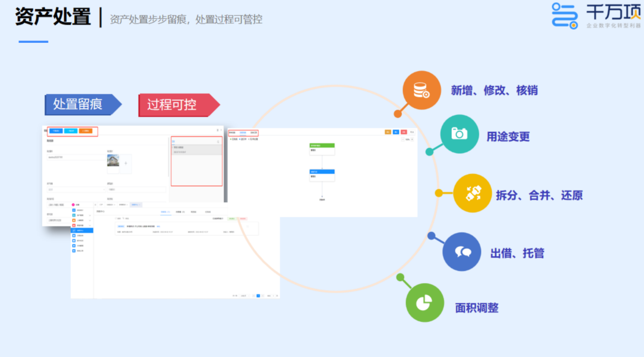Click the blue chat bubble icon for 出借、托管

pos(462,252)
